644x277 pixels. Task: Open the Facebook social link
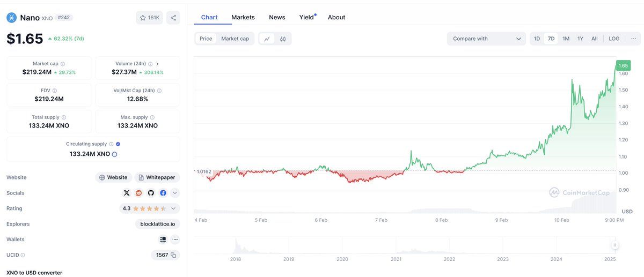(x=163, y=193)
